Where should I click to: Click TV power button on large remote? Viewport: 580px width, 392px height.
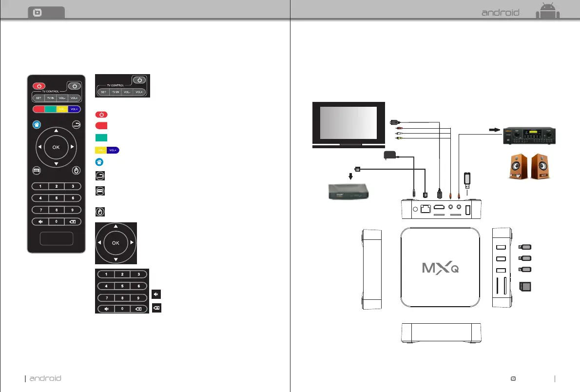75,86
